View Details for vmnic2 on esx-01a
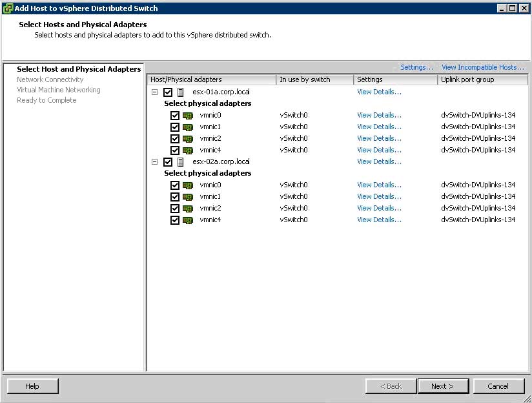Viewport: 532px width, 403px height. tap(379, 138)
